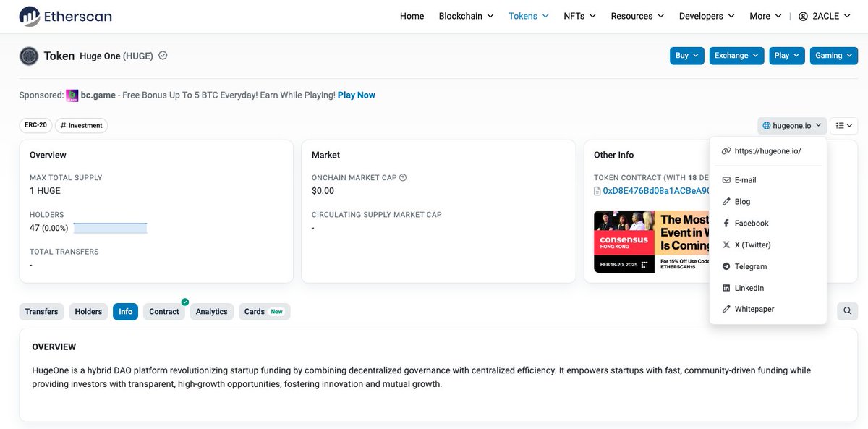Image resolution: width=868 pixels, height=429 pixels.
Task: Open the 2ACLE account dropdown
Action: point(824,16)
